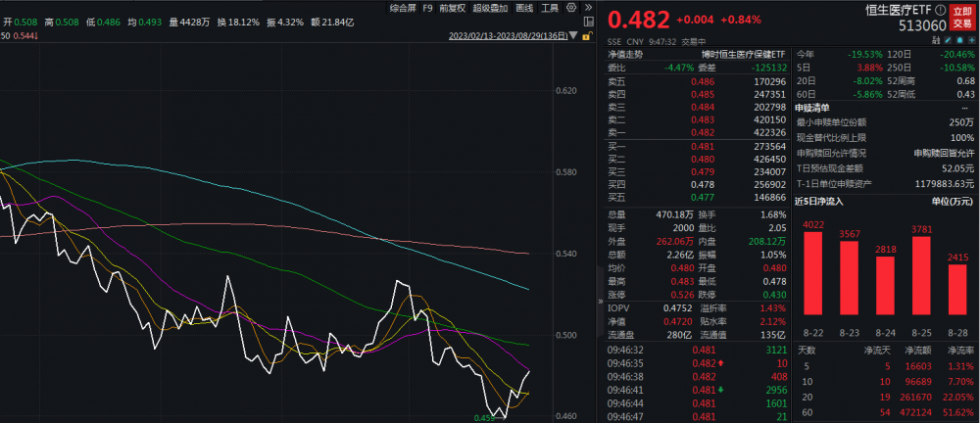Open chart settings gear icon

tap(569, 8)
